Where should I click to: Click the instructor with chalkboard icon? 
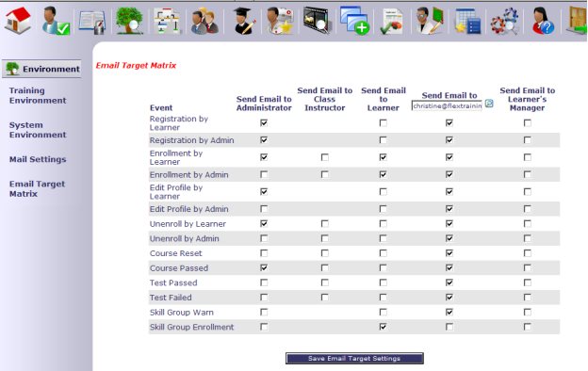(430, 21)
